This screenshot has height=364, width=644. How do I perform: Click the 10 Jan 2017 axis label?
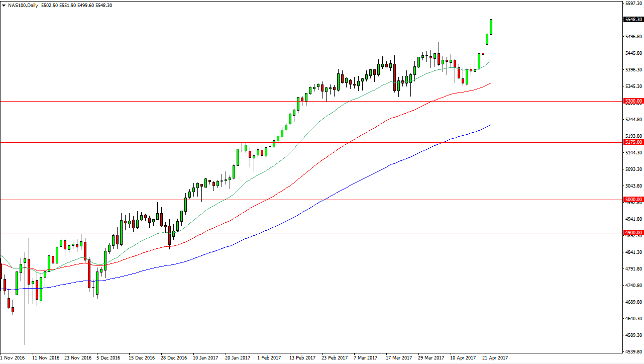tap(204, 358)
